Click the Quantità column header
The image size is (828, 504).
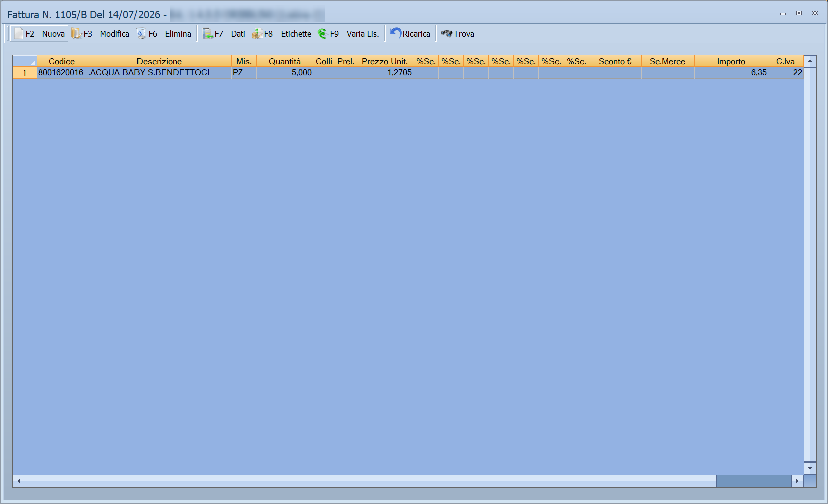tap(285, 61)
